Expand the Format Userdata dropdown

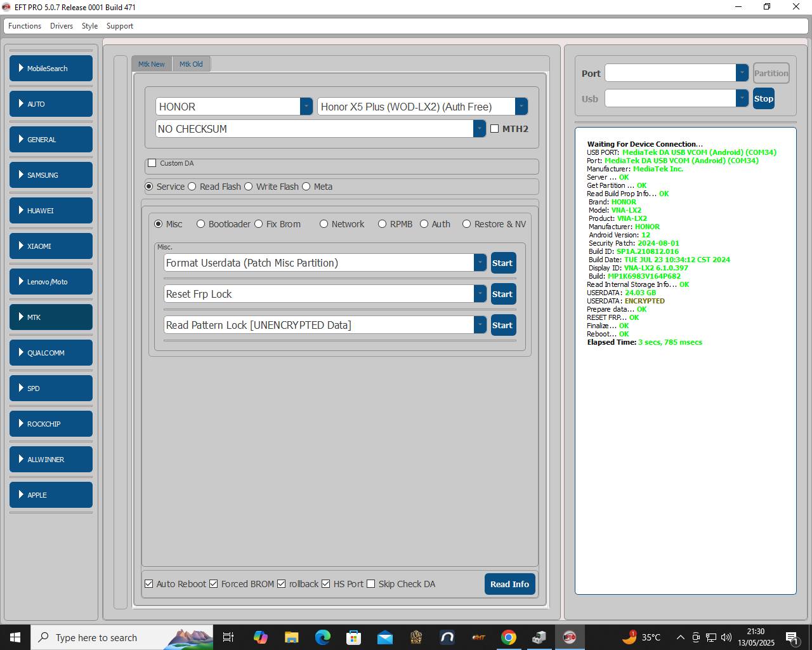480,263
